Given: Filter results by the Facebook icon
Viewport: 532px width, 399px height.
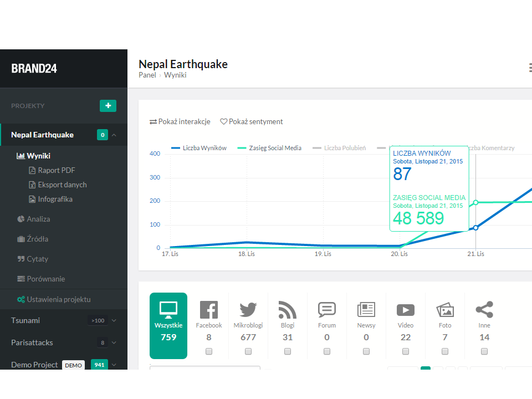Looking at the screenshot, I should [209, 310].
